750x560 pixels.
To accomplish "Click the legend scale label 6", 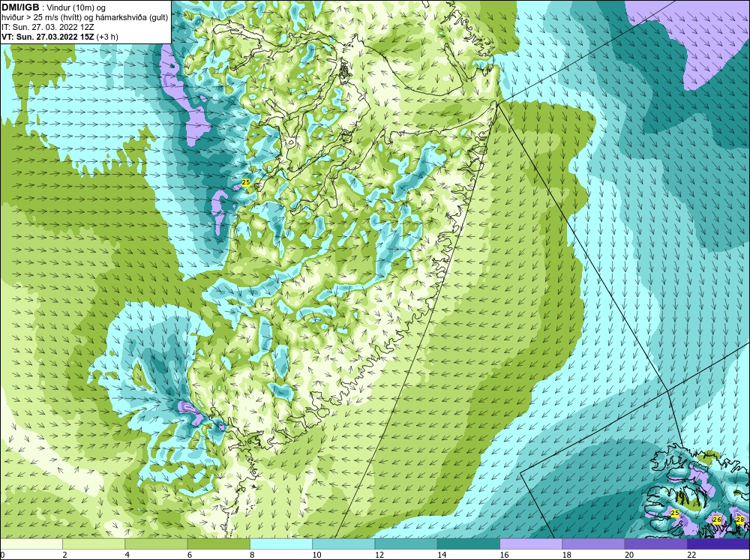I will point(190,555).
